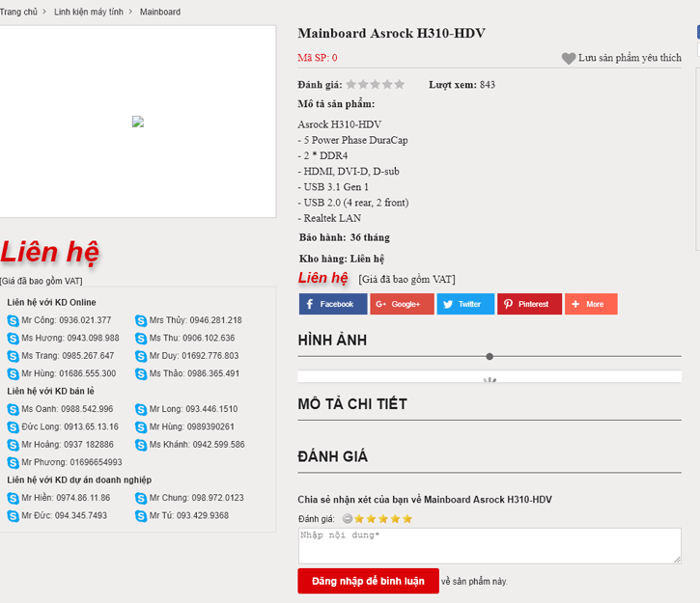The width and height of the screenshot is (700, 603).
Task: Click Skype icon beside Ms Thảo
Action: [141, 373]
